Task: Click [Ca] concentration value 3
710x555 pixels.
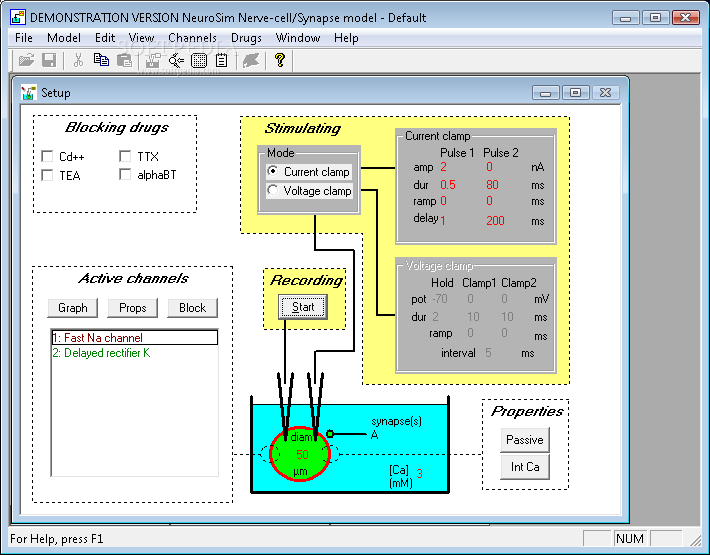Action: 419,474
